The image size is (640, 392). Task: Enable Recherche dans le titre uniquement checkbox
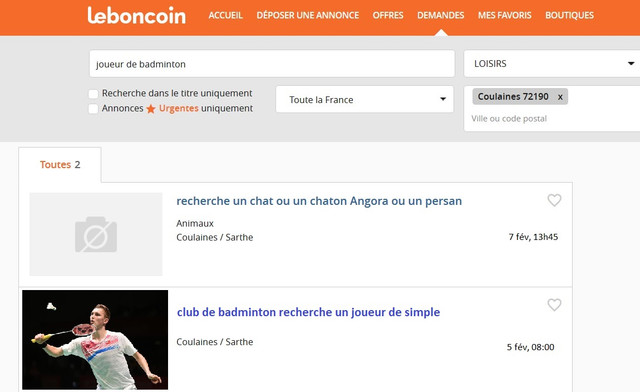coord(93,94)
